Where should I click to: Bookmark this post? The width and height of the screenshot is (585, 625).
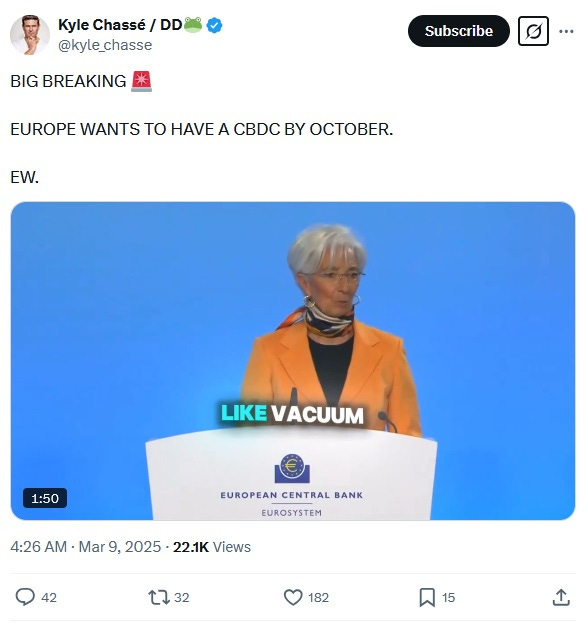tap(427, 597)
